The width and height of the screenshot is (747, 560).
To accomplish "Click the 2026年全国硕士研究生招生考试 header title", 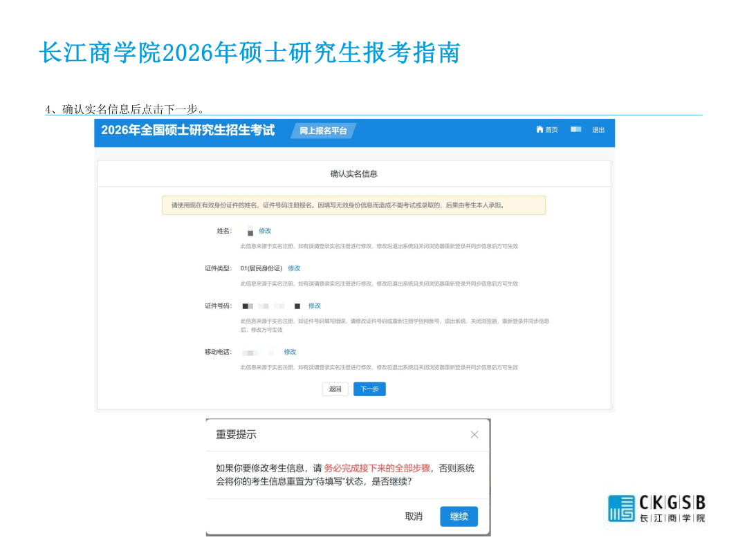I will (188, 131).
